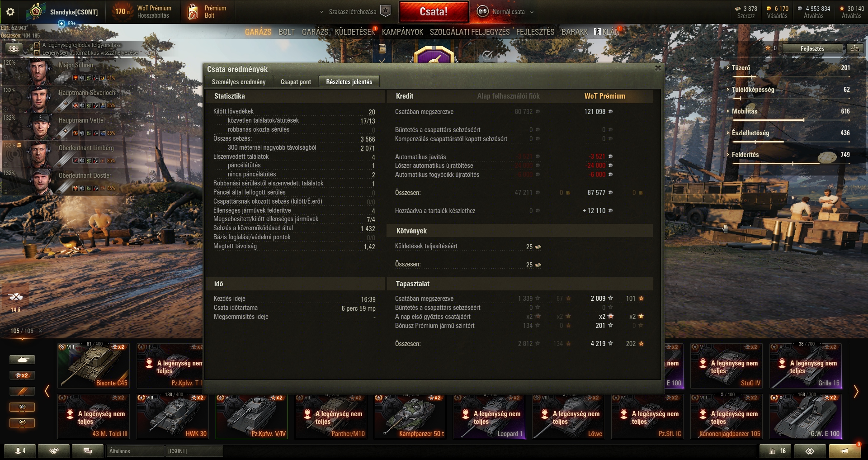Click the blue plus 99+ icon
This screenshot has height=460, width=868.
pos(61,24)
